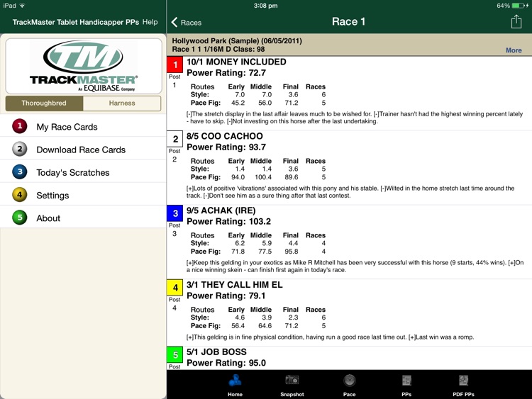Viewport: 532px width, 399px height.
Task: Select horse 9/5 ACHAK (IRE)
Action: 221,210
